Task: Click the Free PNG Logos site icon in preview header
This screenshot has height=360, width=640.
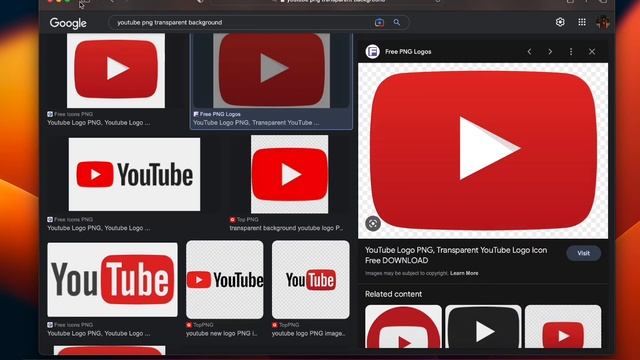Action: tap(372, 51)
